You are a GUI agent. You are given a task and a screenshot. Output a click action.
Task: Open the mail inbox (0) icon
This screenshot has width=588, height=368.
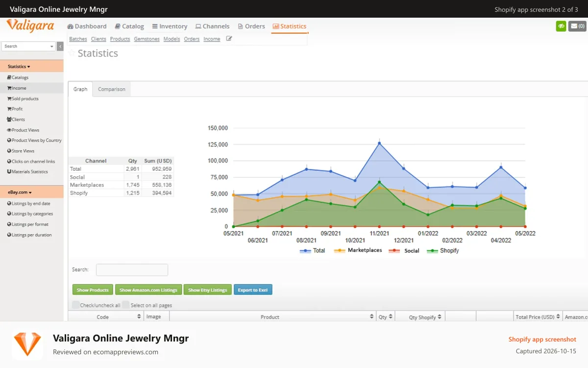(x=577, y=26)
